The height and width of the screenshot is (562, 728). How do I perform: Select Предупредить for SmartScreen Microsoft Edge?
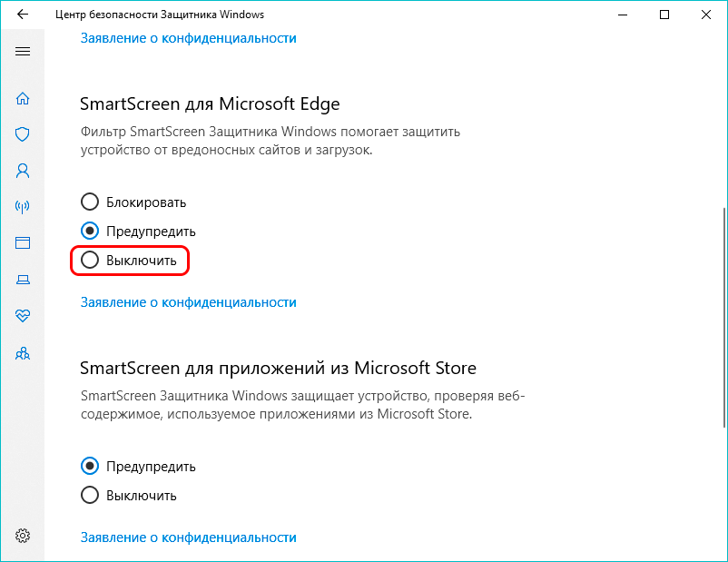138,231
